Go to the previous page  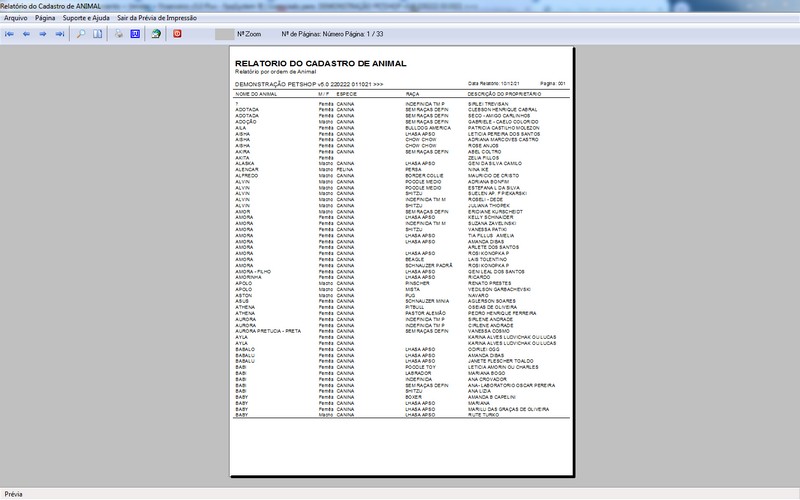tap(27, 34)
